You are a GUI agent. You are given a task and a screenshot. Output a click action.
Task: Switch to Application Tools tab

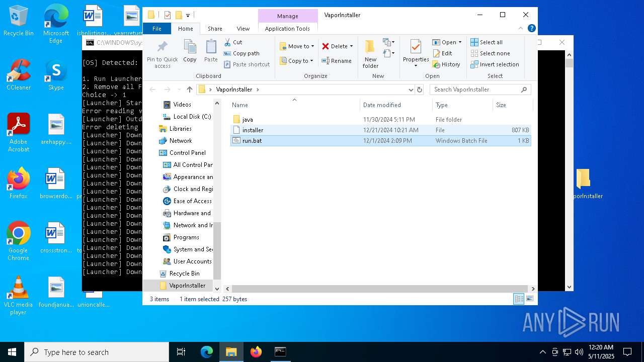pyautogui.click(x=287, y=29)
